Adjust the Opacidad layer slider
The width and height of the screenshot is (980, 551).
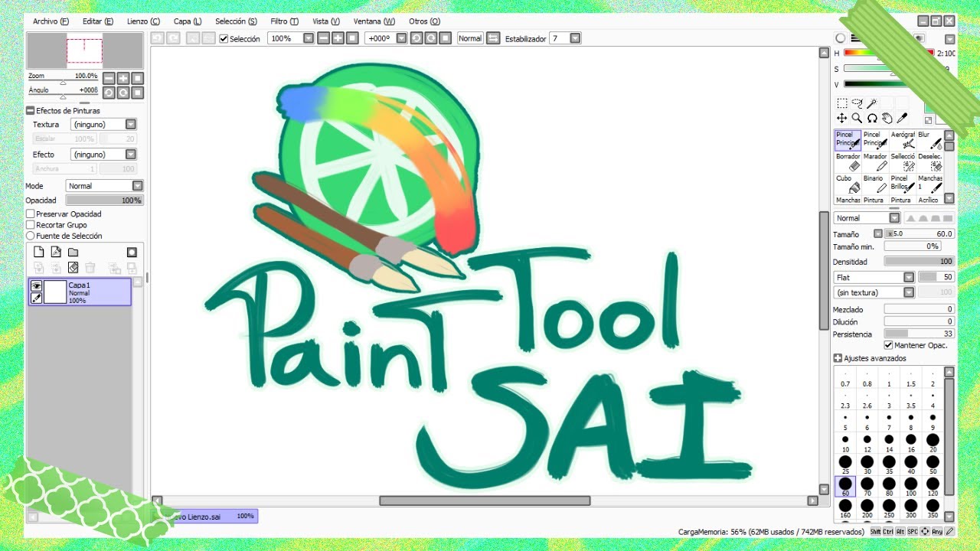[104, 201]
